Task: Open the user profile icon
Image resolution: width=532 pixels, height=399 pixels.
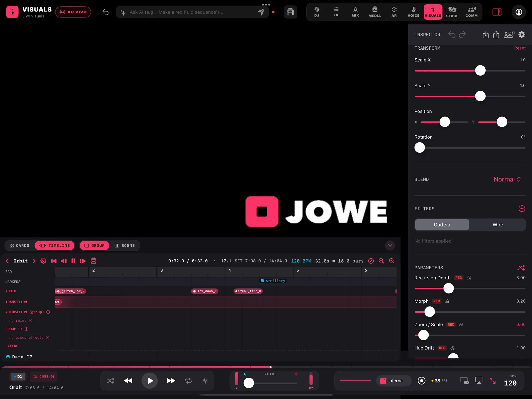Action: pyautogui.click(x=519, y=12)
